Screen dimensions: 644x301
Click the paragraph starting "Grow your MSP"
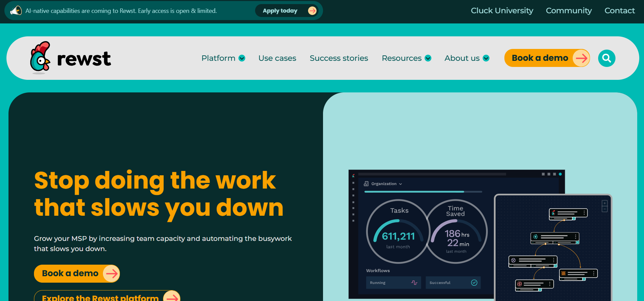163,244
